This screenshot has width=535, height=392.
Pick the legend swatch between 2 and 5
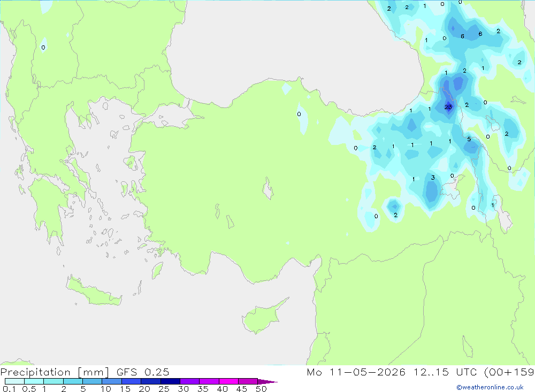73,381
